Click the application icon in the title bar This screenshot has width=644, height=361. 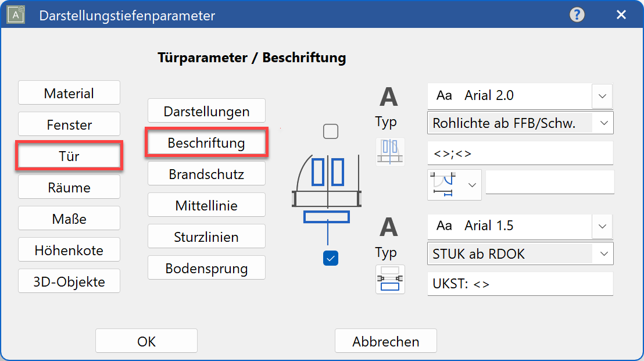pyautogui.click(x=15, y=15)
